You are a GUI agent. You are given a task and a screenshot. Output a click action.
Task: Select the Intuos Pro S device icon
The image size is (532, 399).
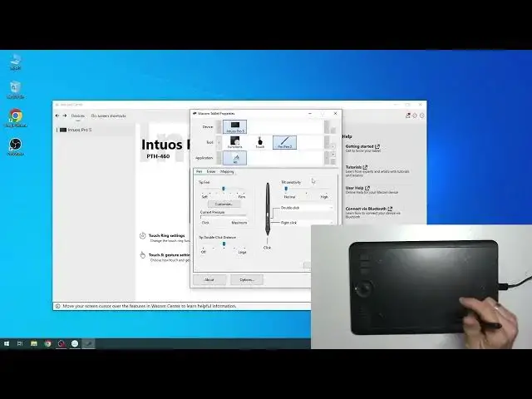(234, 127)
